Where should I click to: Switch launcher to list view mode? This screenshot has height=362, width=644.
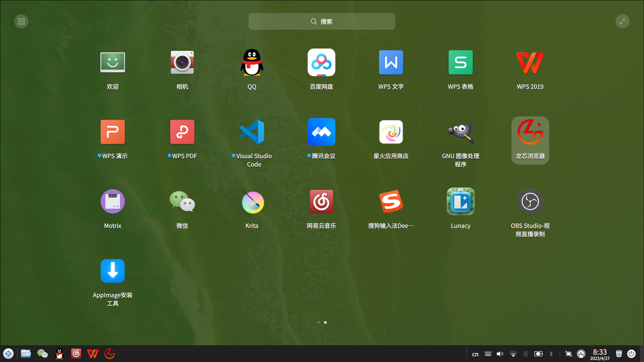click(x=21, y=21)
